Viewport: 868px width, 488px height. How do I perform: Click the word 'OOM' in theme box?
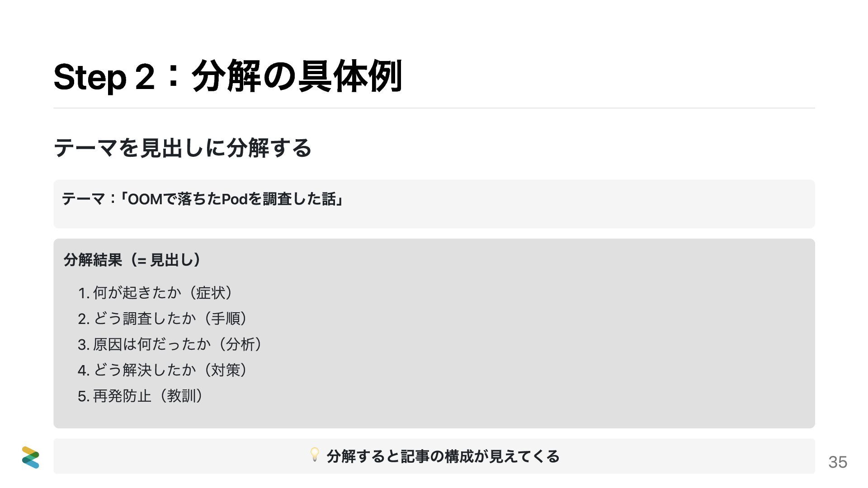pos(145,199)
